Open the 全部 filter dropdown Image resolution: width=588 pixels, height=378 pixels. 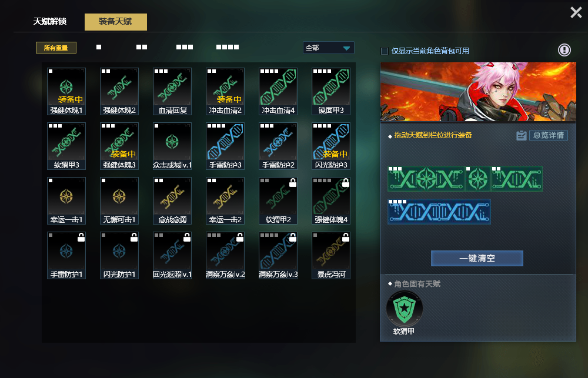(x=329, y=48)
